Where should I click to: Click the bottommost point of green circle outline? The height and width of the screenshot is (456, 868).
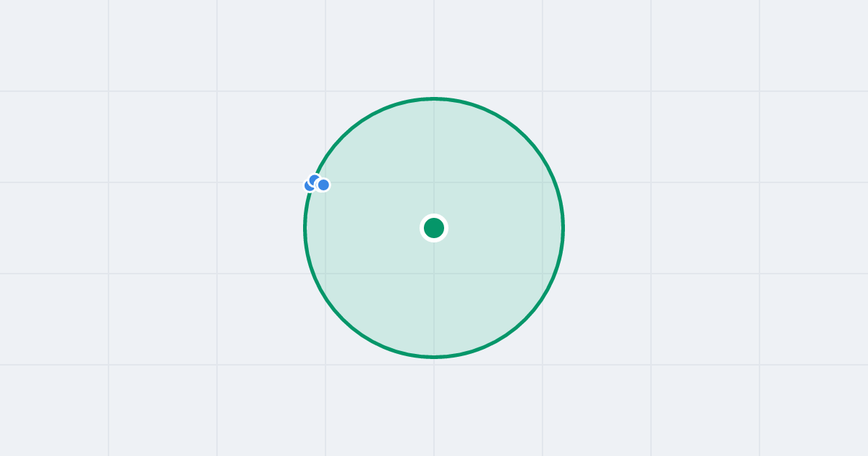pos(434,357)
